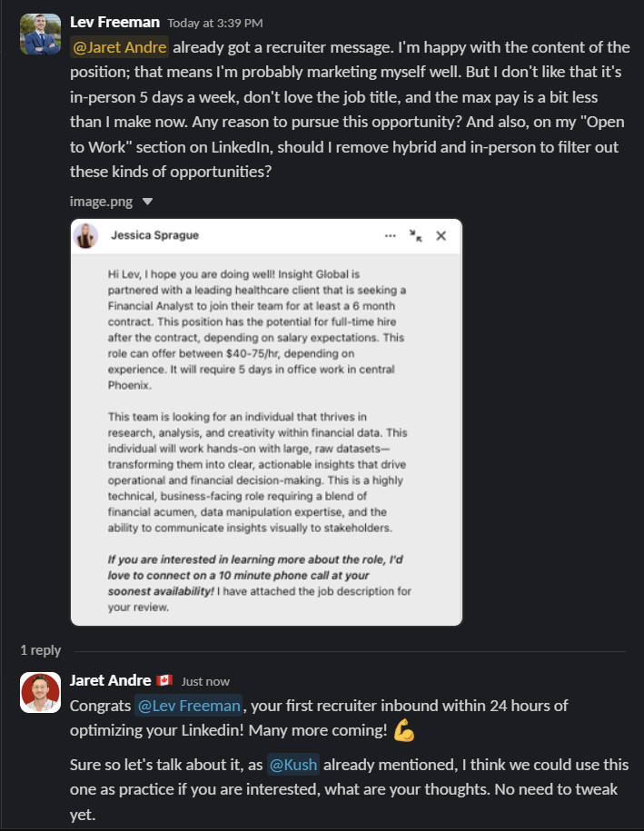Click the Jaret Andre sender name
The width and height of the screenshot is (644, 831).
[111, 680]
